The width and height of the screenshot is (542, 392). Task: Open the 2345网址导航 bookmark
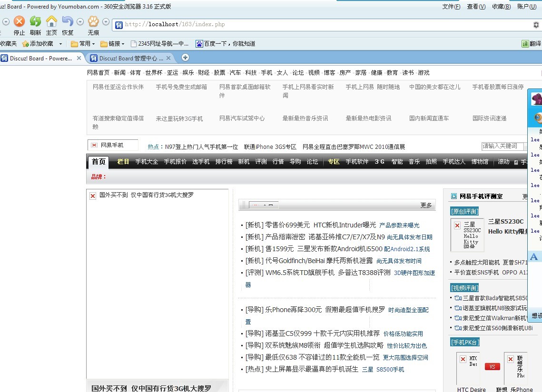159,44
